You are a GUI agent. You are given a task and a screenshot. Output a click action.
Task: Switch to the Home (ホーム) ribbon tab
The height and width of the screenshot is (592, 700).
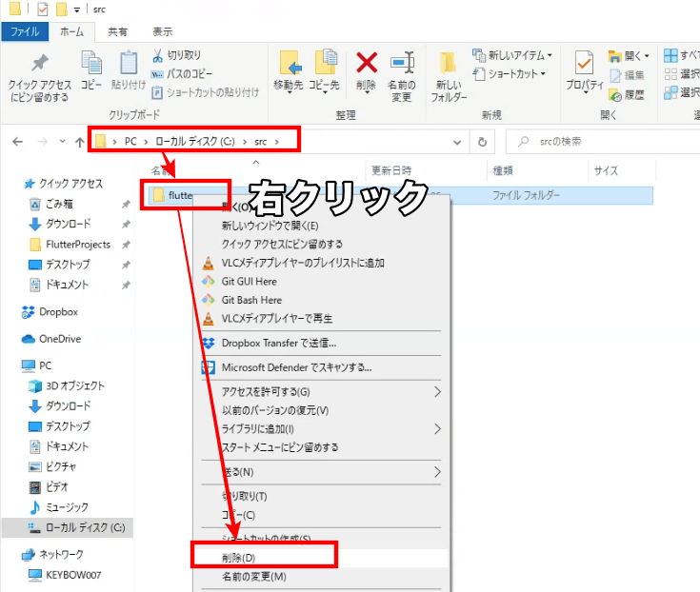pyautogui.click(x=71, y=31)
